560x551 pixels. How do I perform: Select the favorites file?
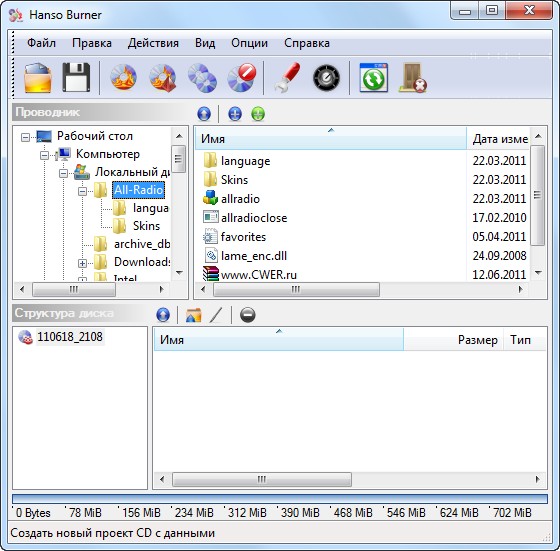tap(243, 237)
